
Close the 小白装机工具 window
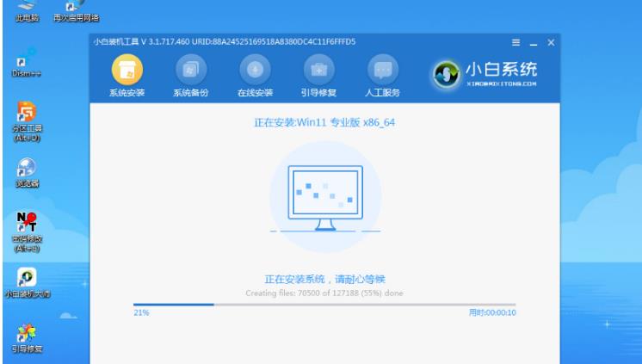point(551,42)
